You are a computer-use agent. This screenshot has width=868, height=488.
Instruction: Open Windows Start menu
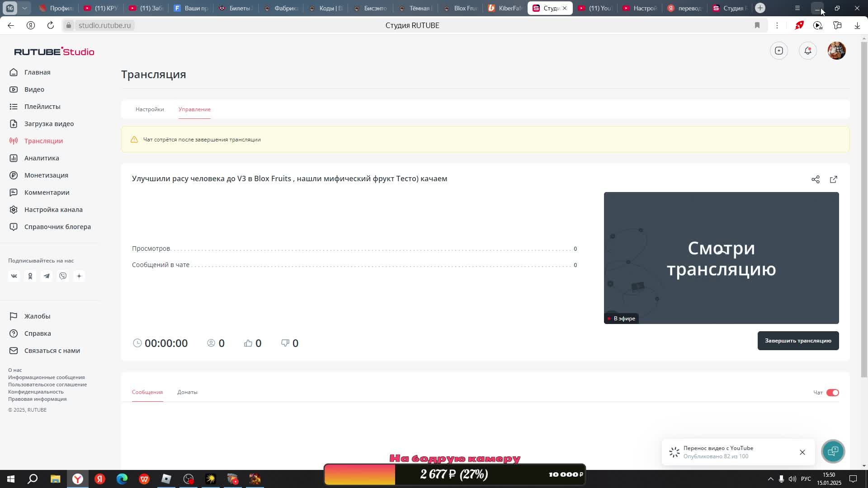point(11,479)
